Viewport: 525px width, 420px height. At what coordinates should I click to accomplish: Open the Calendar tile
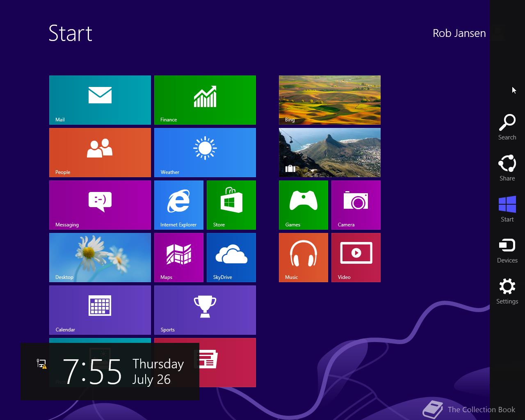[100, 310]
